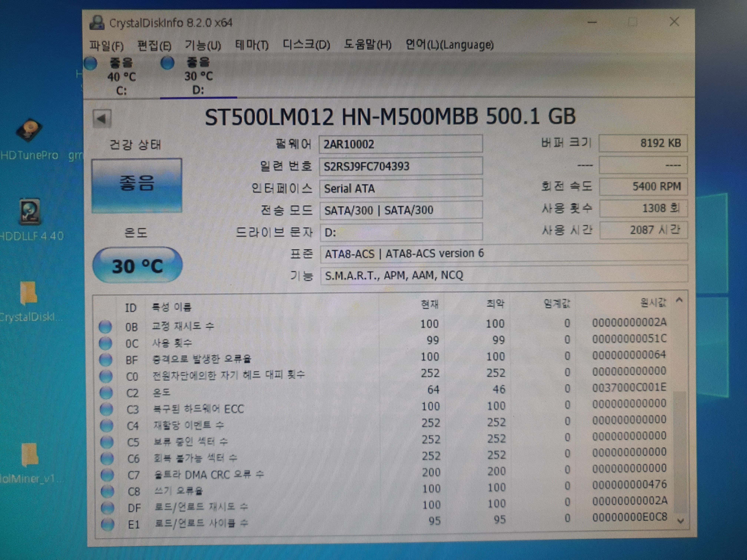
Task: Select the 복구된 하드웨어 ECC row name
Action: click(x=199, y=409)
